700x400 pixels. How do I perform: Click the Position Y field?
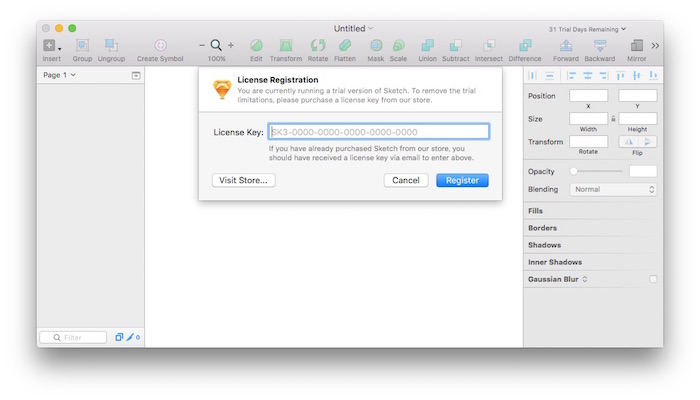pyautogui.click(x=638, y=96)
